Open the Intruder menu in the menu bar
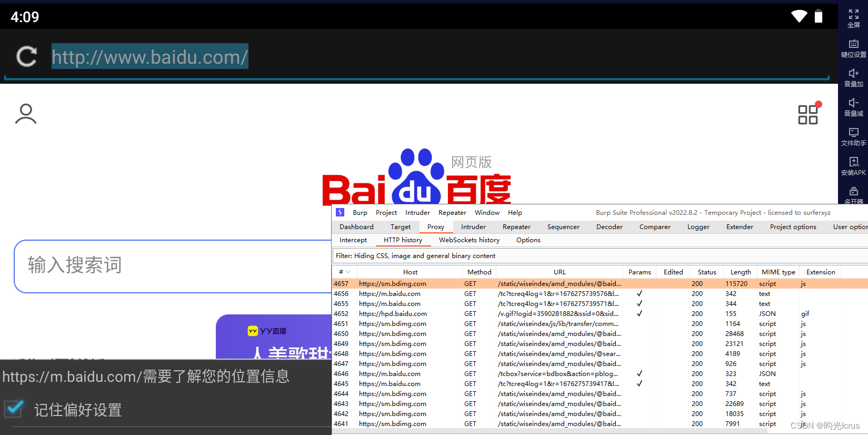The image size is (868, 435). (417, 213)
